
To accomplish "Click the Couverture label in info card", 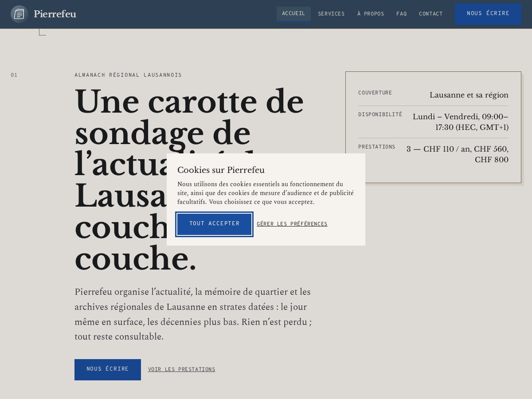I will click(x=375, y=93).
